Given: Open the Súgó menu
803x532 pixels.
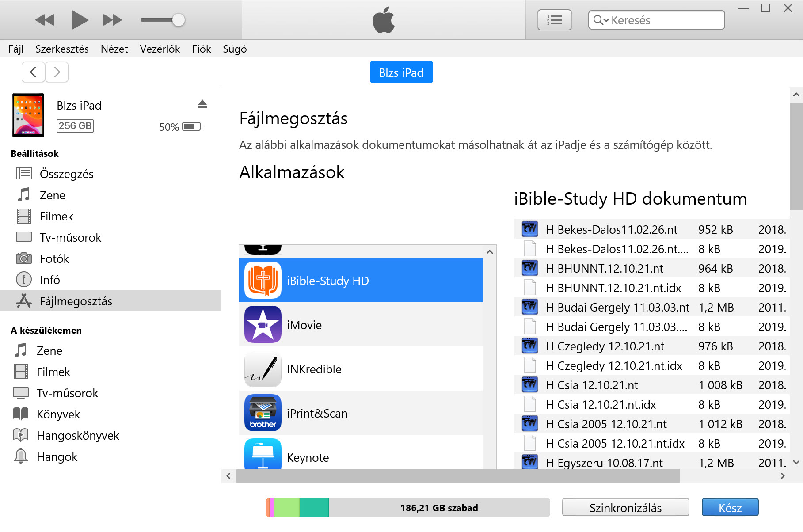Looking at the screenshot, I should [x=235, y=49].
